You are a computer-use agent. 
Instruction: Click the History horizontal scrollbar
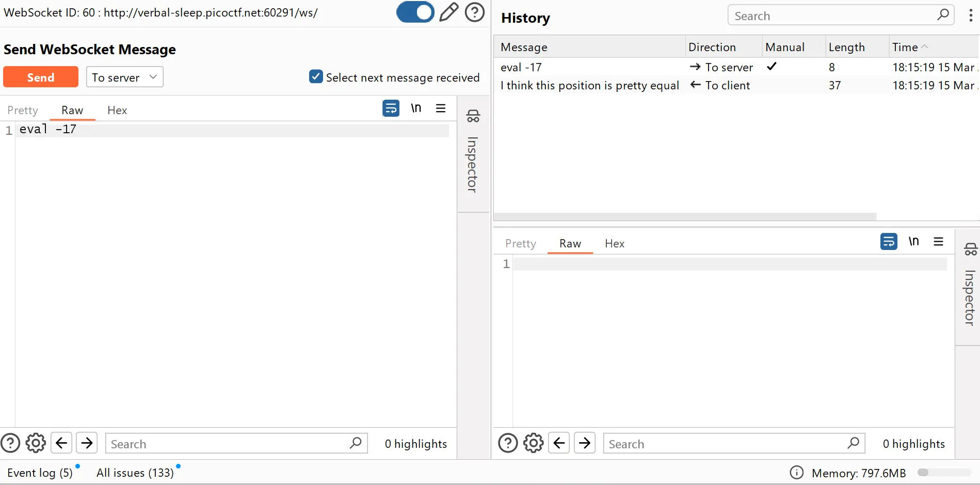(x=685, y=216)
